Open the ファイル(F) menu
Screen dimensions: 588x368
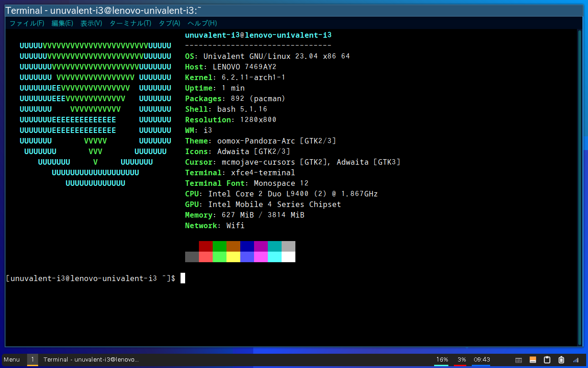(x=27, y=23)
